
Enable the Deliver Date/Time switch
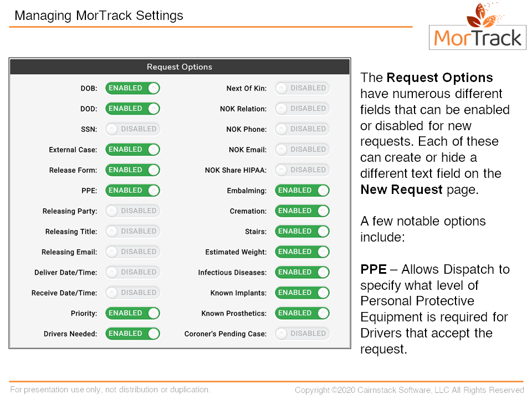coord(132,273)
